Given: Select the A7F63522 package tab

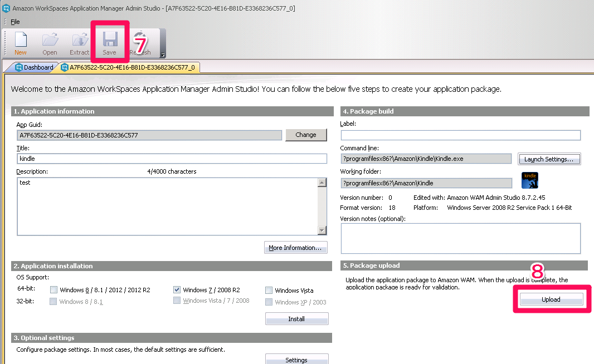Looking at the screenshot, I should point(128,67).
